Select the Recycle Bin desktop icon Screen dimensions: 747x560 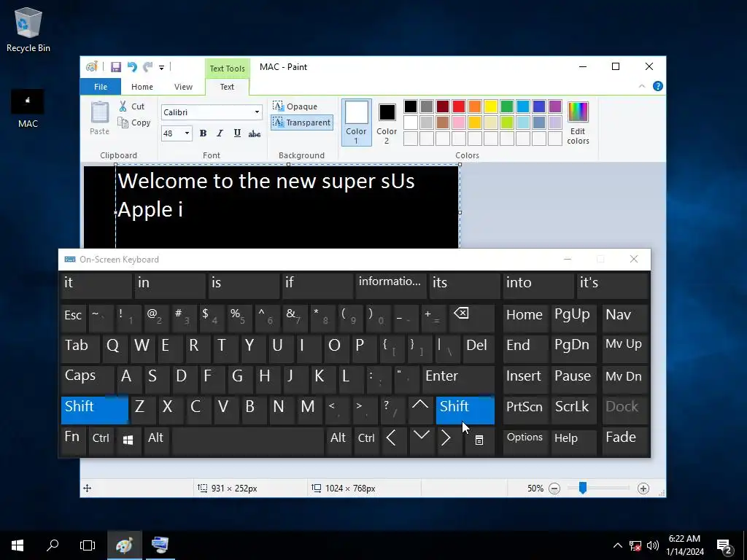[x=28, y=29]
